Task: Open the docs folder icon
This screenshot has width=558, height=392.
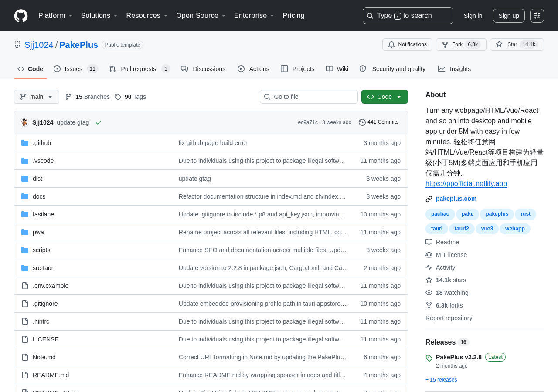Action: pos(25,196)
